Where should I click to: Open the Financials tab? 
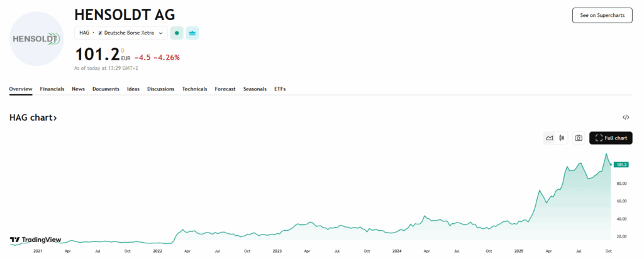click(x=52, y=89)
